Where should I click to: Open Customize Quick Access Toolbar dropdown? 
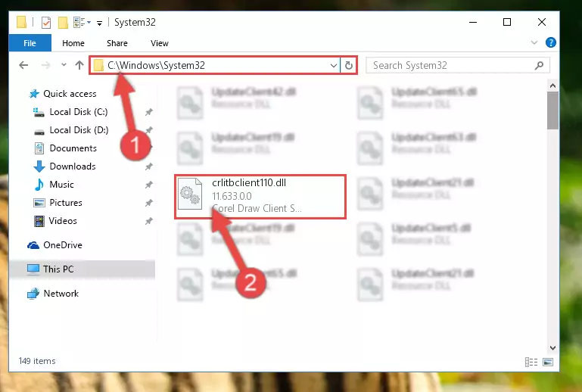click(99, 23)
